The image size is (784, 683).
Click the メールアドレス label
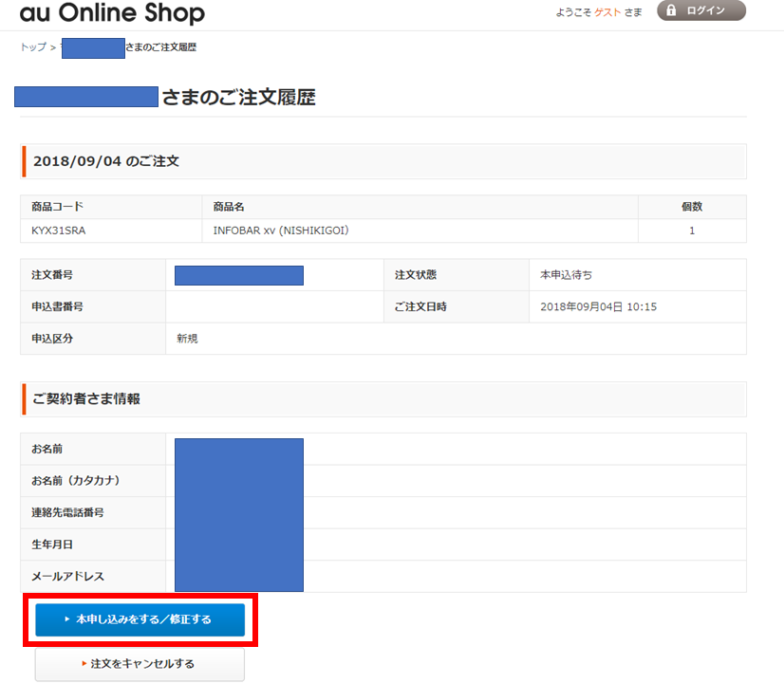coord(68,577)
